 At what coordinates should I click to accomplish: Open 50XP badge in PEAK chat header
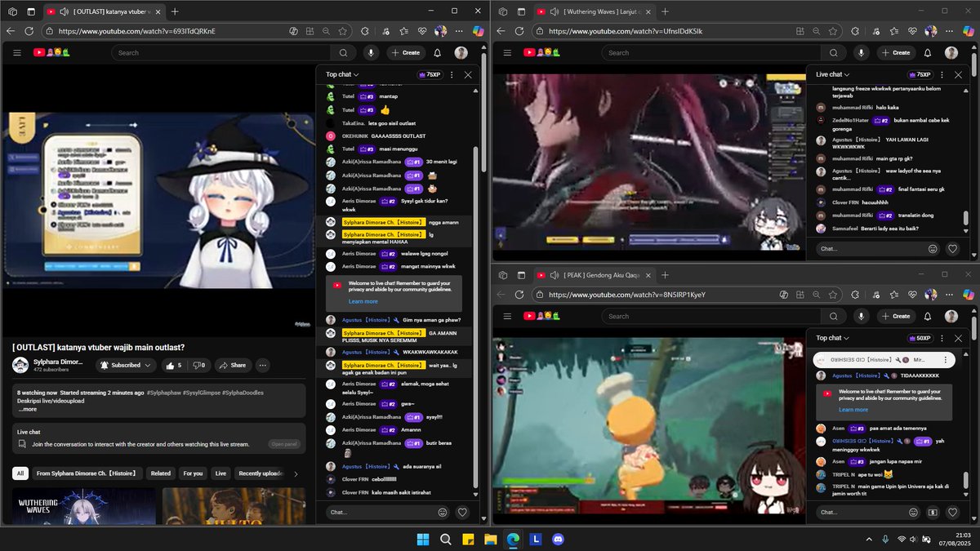click(x=919, y=337)
